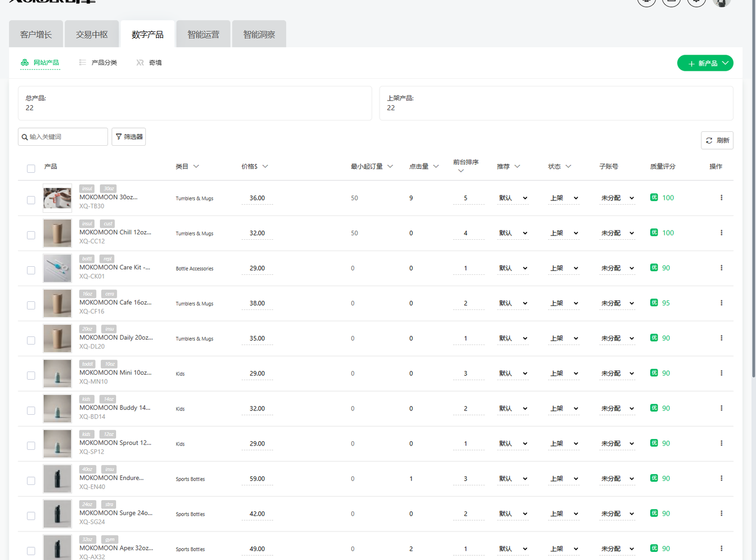Click the green 新产品 button

click(705, 63)
